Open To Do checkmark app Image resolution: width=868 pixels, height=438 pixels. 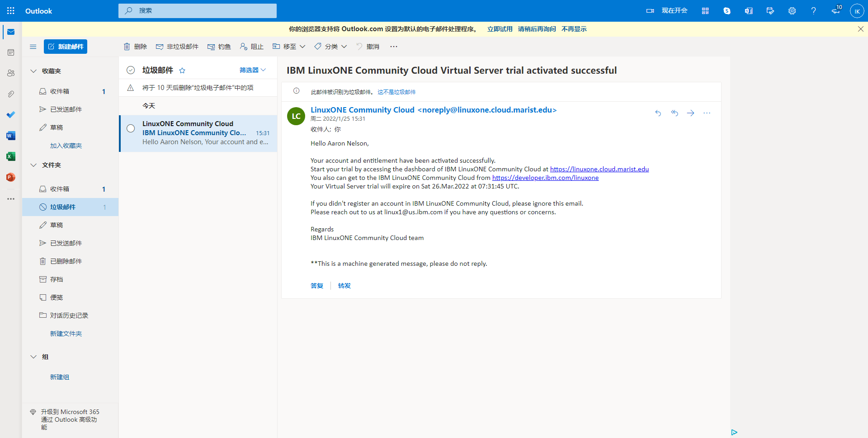(x=11, y=115)
